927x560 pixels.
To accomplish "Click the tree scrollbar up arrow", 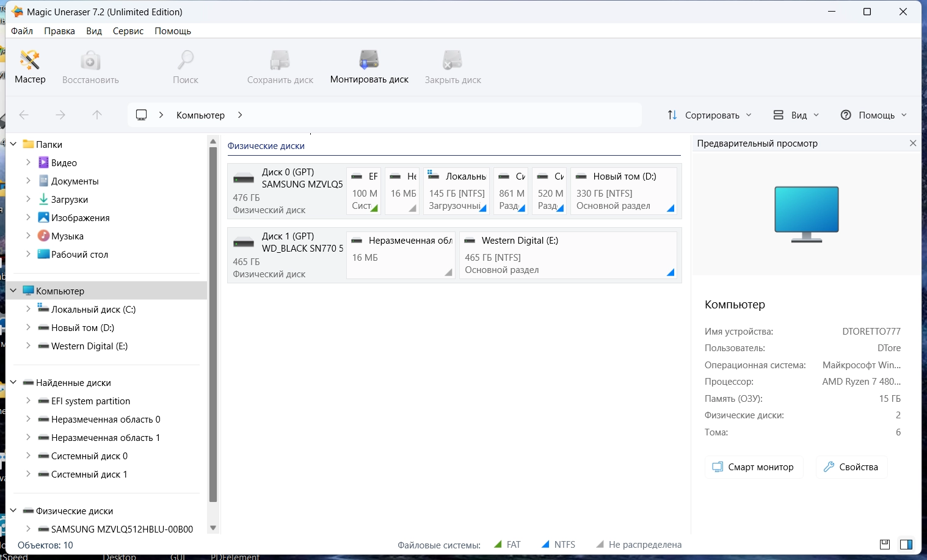I will tap(213, 142).
